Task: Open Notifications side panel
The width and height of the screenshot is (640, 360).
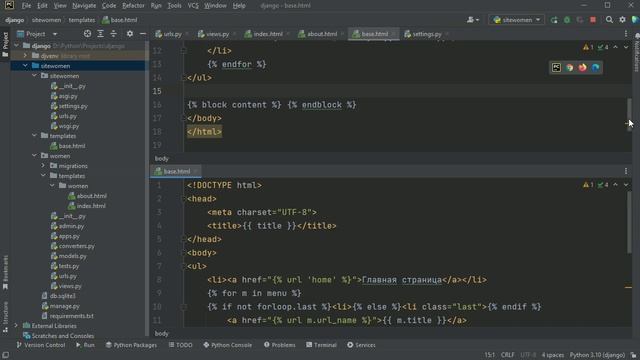Action: coord(636,53)
